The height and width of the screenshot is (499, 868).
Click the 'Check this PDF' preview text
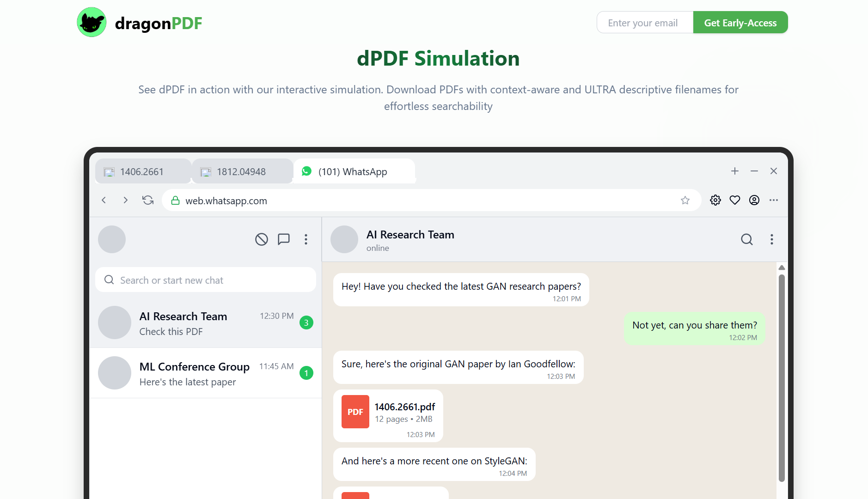(x=171, y=332)
